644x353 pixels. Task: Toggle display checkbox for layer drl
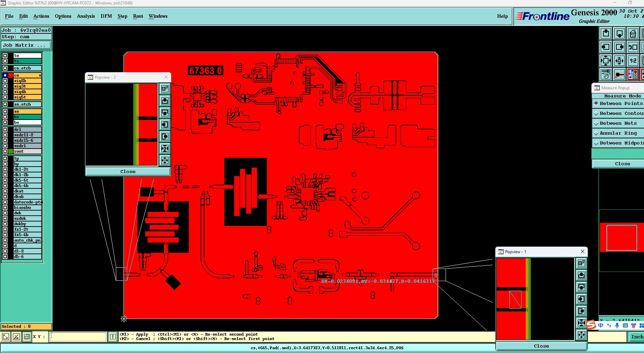click(x=5, y=129)
